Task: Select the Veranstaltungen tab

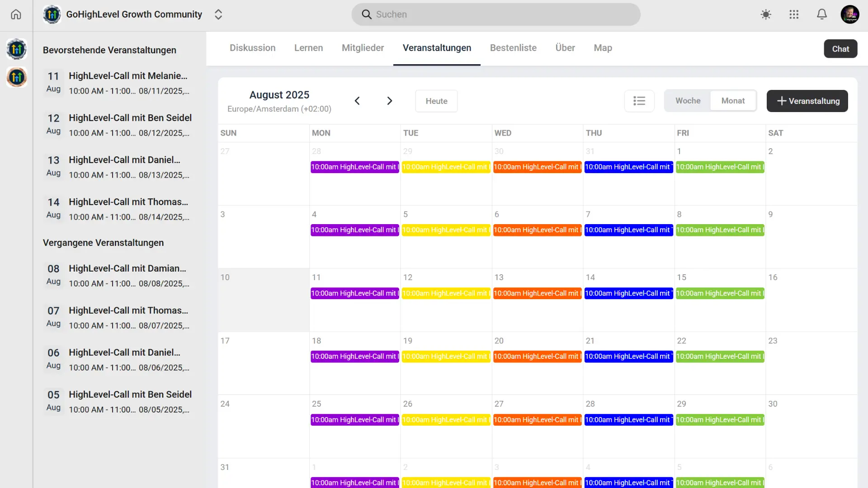Action: (x=437, y=48)
